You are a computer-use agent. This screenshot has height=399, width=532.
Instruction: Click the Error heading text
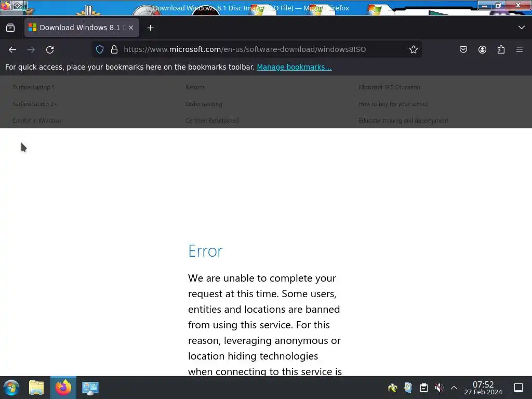coord(205,251)
